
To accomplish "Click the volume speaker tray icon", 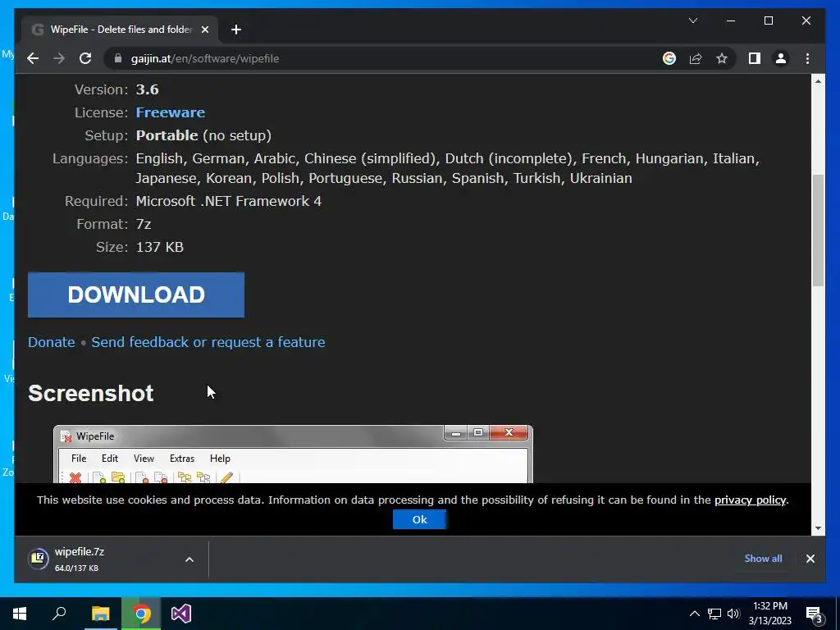I will 733,614.
